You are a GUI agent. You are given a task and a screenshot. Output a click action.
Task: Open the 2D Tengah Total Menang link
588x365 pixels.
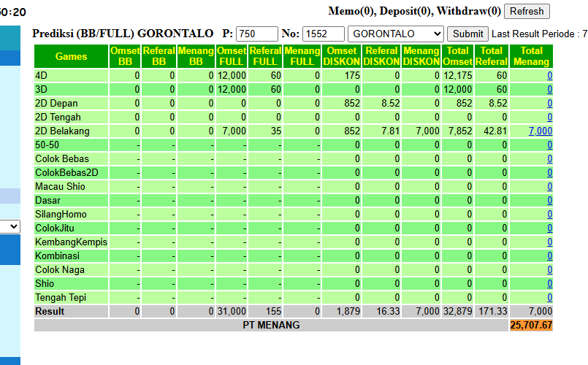(550, 117)
